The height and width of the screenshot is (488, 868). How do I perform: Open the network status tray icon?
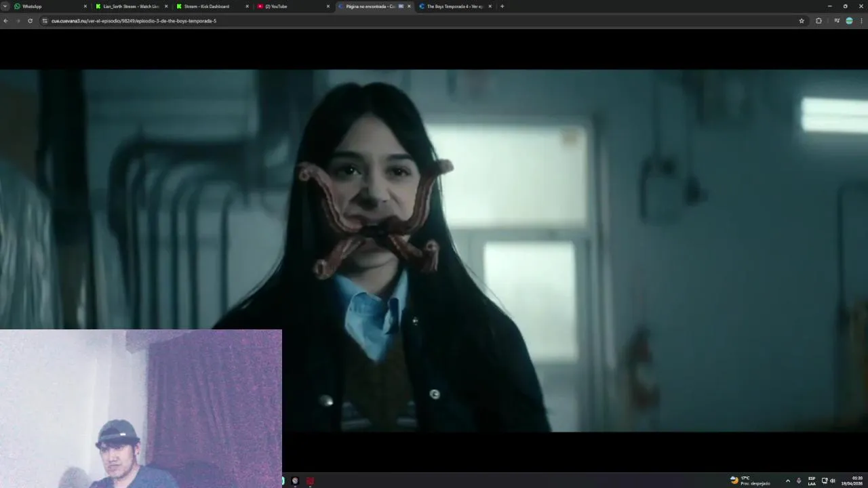point(825,481)
